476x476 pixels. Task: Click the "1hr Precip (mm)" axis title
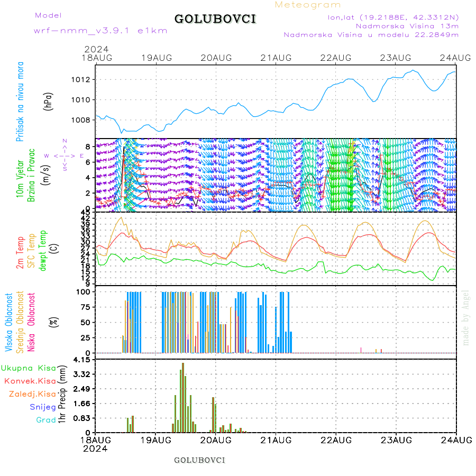[x=62, y=394]
